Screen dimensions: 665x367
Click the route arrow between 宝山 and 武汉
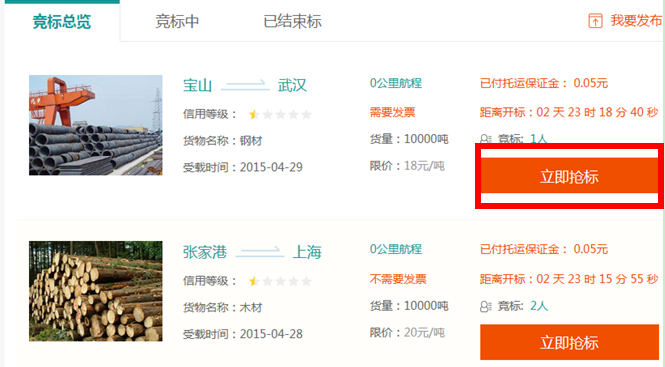(245, 84)
